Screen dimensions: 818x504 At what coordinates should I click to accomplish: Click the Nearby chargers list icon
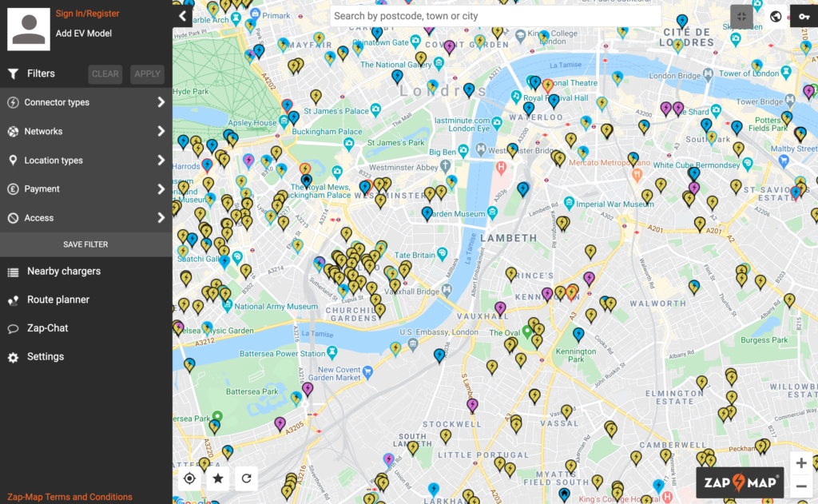coord(13,272)
